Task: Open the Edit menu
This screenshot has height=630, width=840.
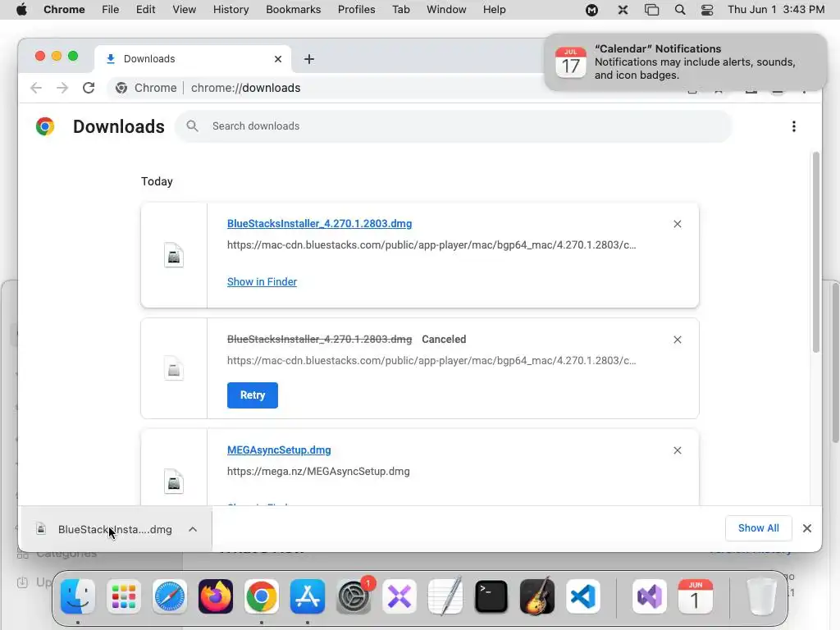Action: point(146,10)
